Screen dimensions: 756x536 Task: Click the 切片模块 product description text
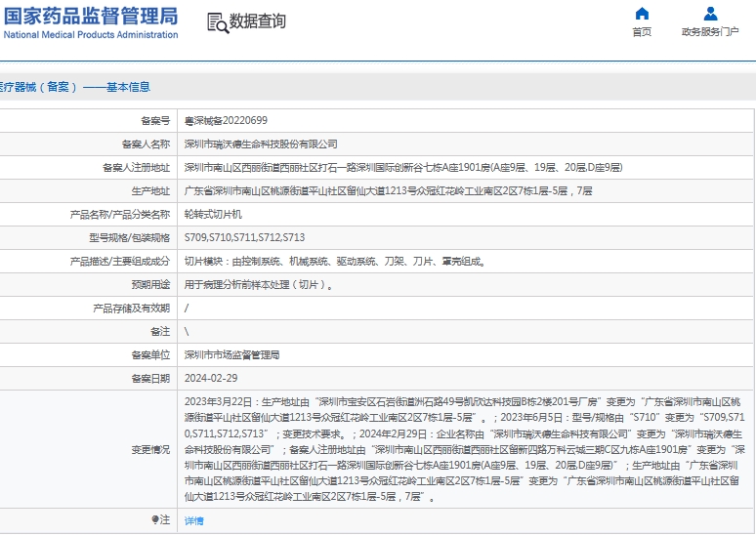click(335, 262)
